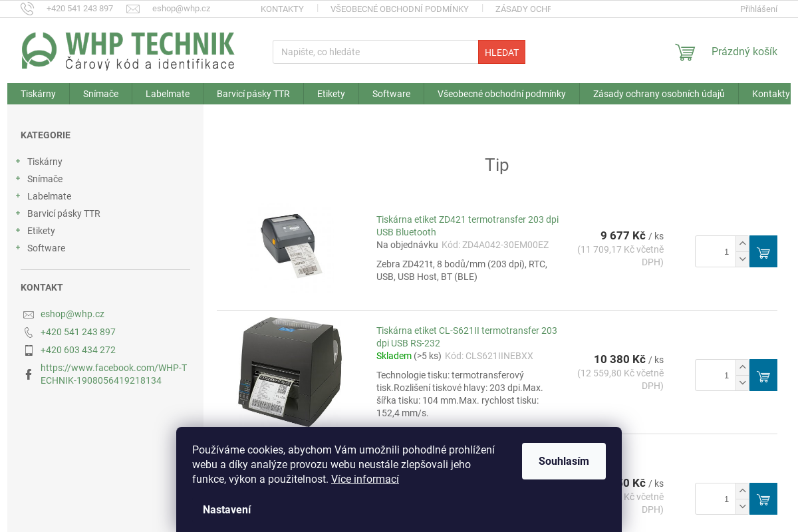Open Více informací cookie link
Image resolution: width=798 pixels, height=532 pixels.
point(365,479)
